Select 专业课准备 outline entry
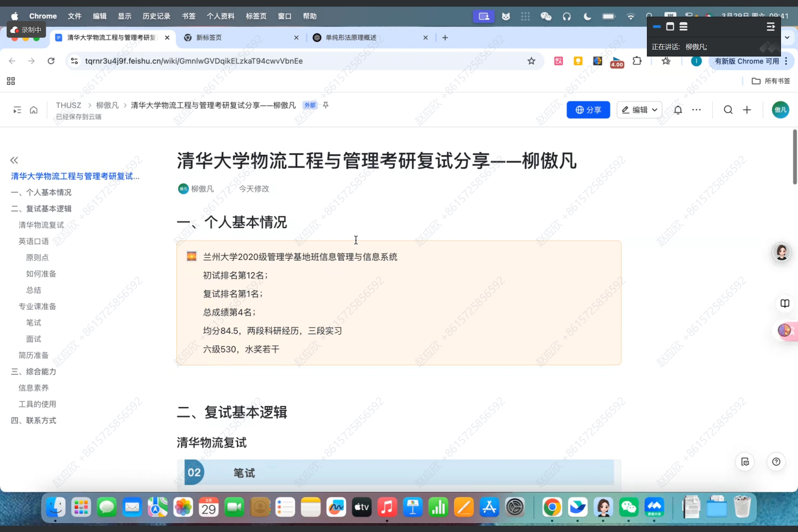 pyautogui.click(x=37, y=306)
